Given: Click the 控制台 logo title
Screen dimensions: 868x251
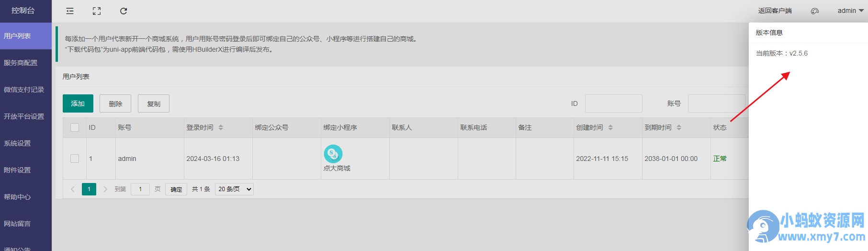Looking at the screenshot, I should coord(23,11).
